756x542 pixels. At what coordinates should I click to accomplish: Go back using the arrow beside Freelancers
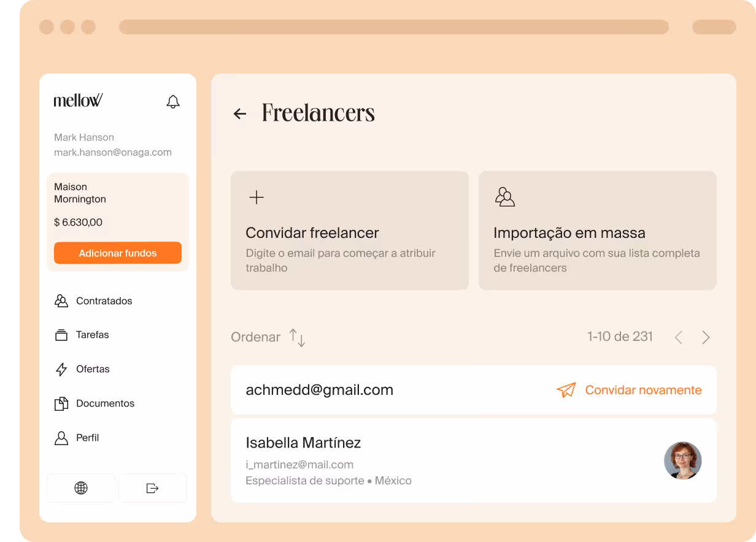click(x=240, y=113)
